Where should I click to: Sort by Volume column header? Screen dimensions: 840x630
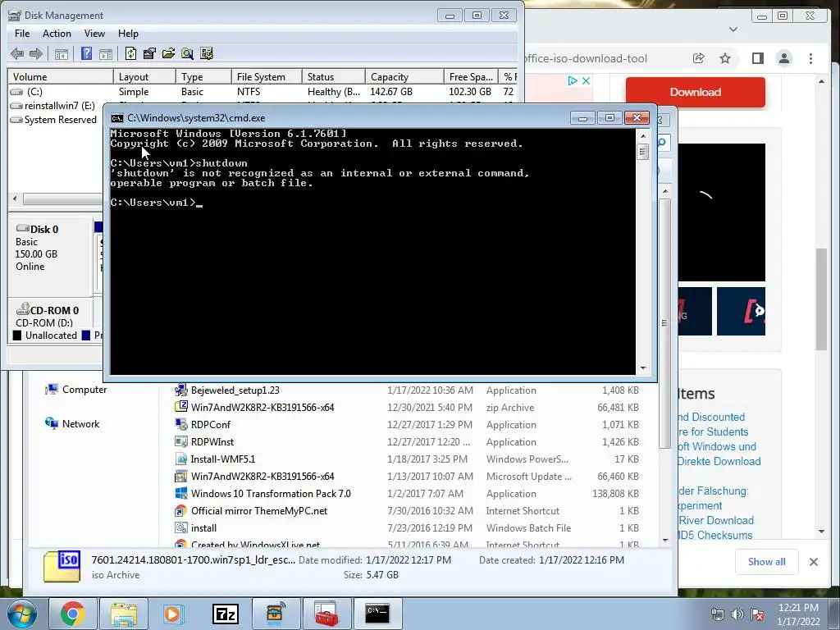[60, 76]
